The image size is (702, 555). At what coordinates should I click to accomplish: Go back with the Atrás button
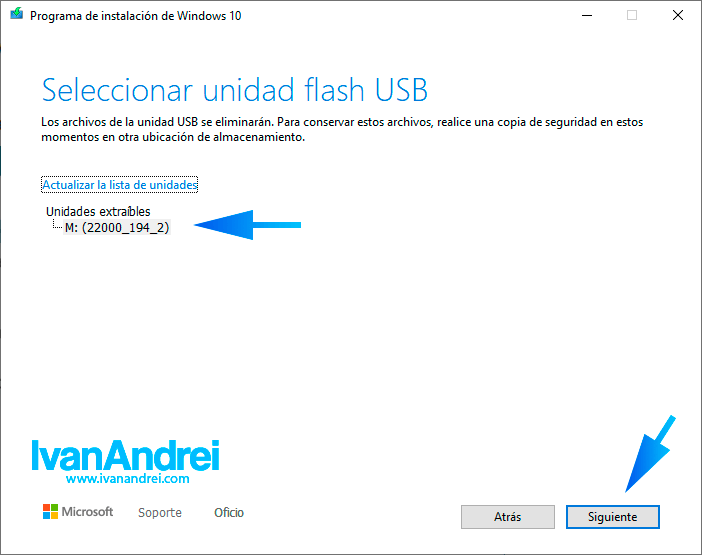(508, 517)
